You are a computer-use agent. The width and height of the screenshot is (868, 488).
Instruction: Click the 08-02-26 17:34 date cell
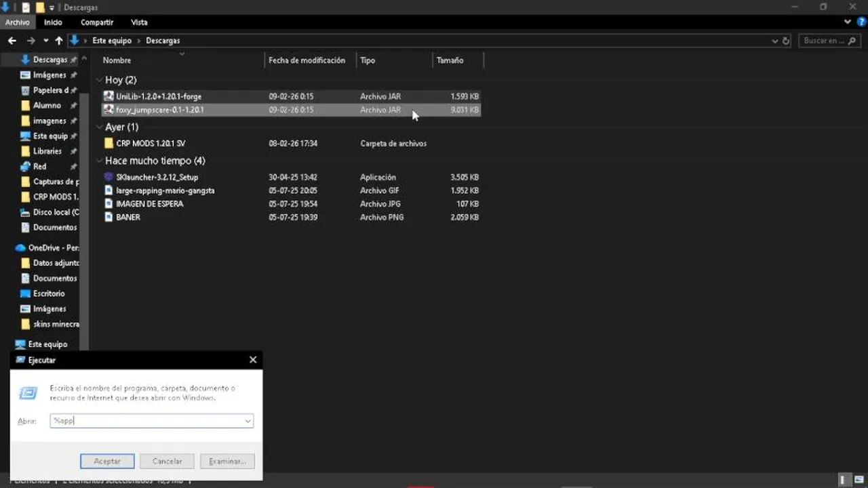(x=293, y=144)
